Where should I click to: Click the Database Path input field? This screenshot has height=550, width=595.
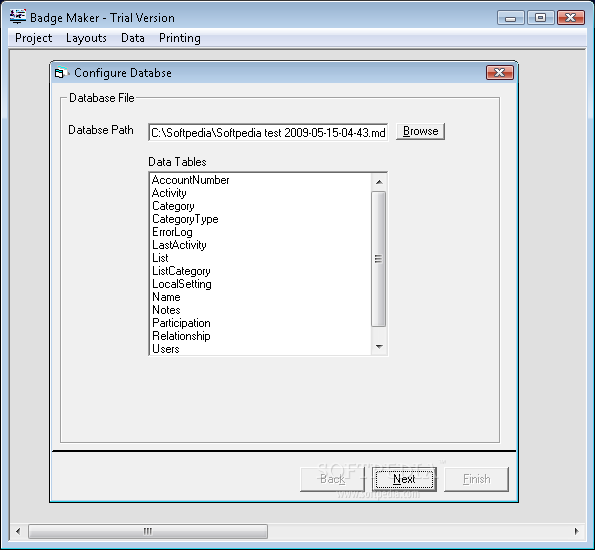268,132
